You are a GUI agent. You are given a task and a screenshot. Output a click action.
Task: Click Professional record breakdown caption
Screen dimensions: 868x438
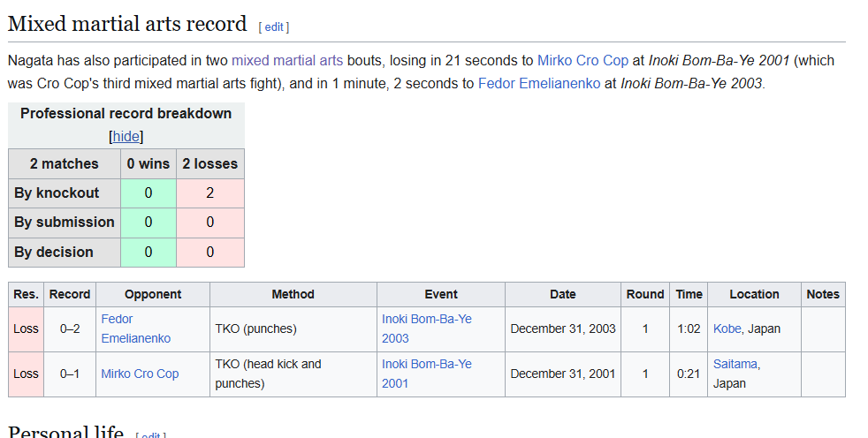(126, 113)
